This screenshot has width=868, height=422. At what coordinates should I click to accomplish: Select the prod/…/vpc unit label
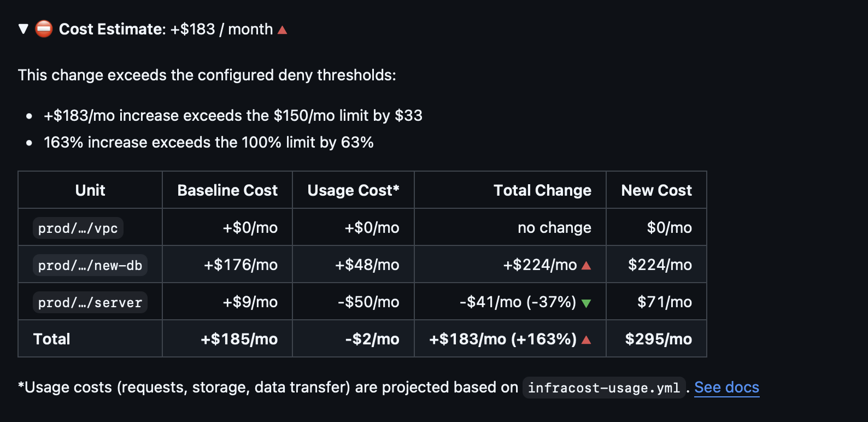pos(78,228)
